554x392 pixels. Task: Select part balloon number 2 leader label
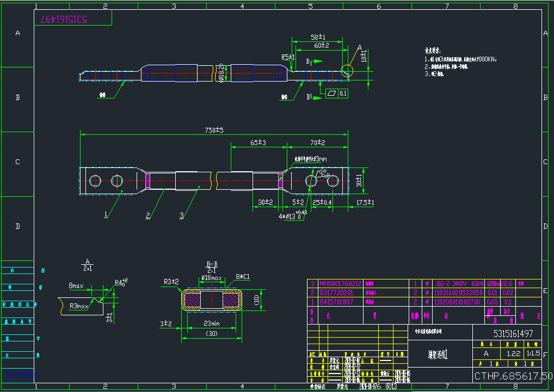click(147, 215)
